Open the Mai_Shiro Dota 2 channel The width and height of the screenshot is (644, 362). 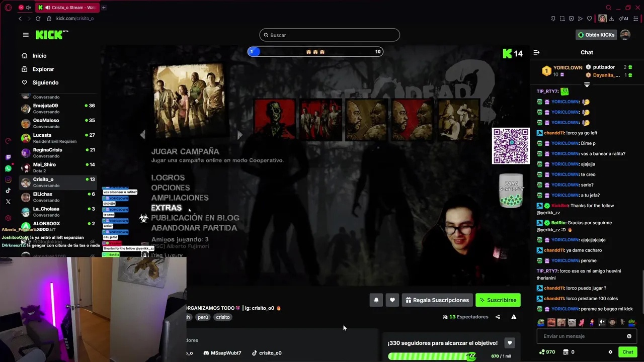[57, 167]
